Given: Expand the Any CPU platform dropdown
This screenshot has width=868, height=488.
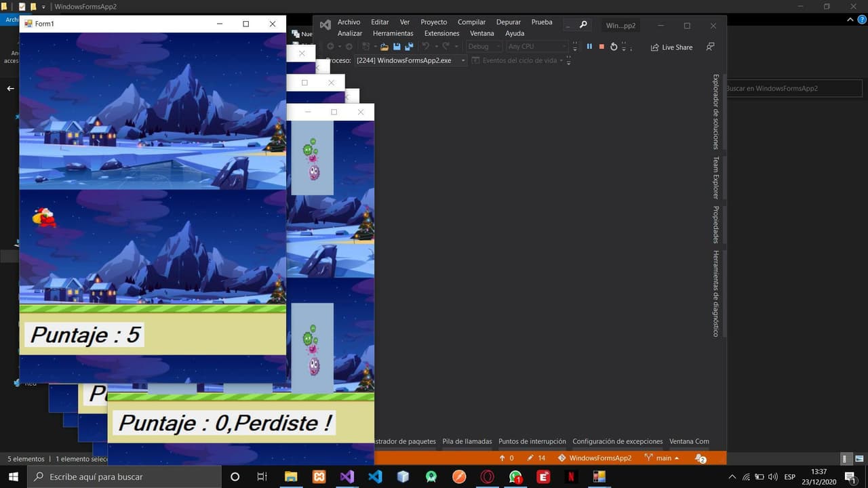Looking at the screenshot, I should coord(536,47).
